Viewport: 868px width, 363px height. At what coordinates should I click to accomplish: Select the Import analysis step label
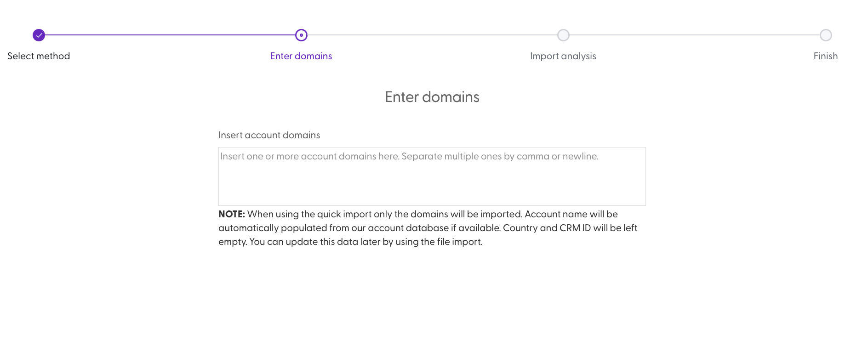[563, 56]
